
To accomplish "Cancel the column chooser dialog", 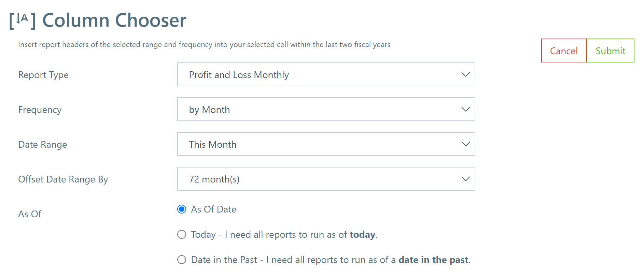I will pos(564,50).
